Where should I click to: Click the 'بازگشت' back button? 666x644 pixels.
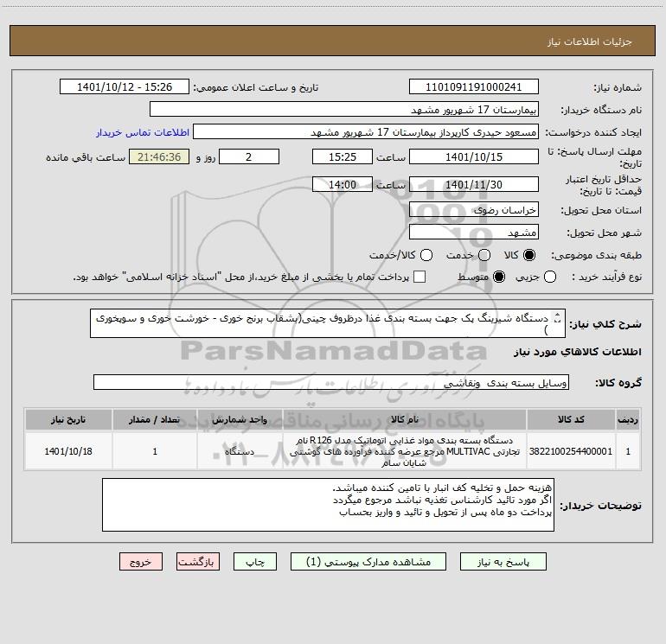tap(198, 562)
